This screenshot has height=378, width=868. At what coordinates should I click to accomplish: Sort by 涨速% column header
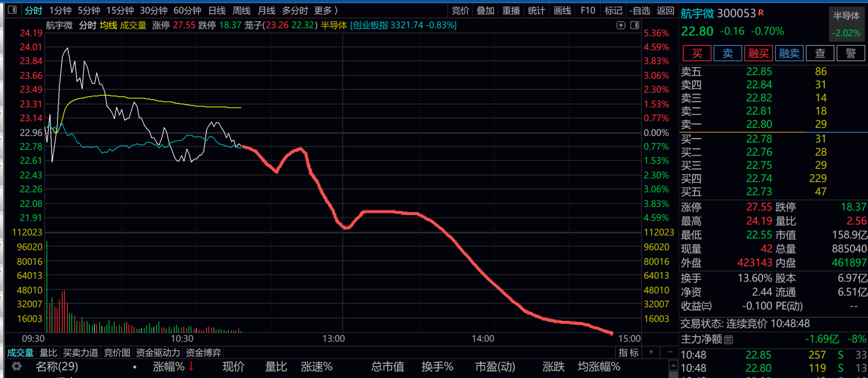coord(316,366)
